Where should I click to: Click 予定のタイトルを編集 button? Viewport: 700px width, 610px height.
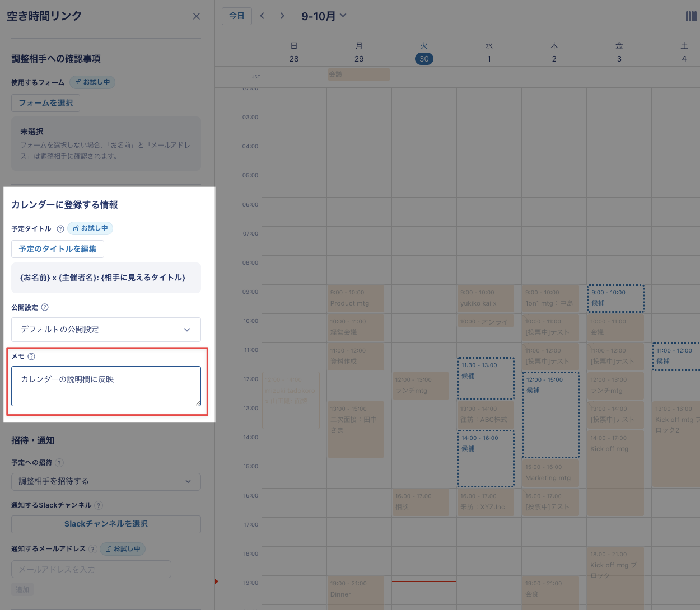click(x=58, y=249)
